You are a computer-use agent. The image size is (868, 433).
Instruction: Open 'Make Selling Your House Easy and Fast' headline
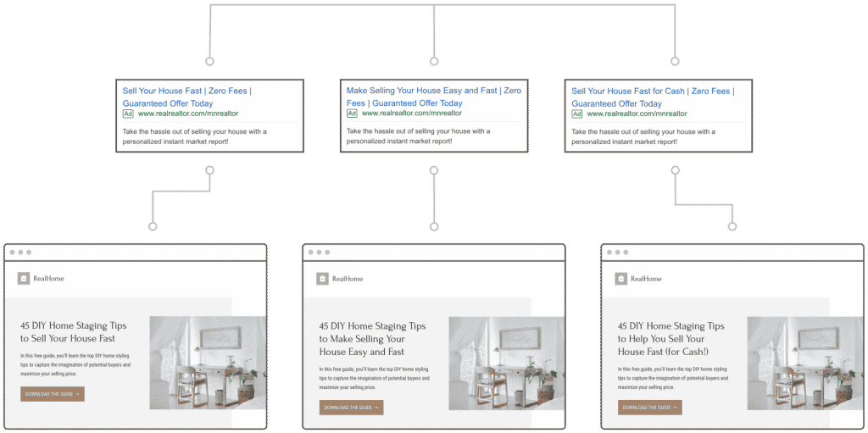433,97
